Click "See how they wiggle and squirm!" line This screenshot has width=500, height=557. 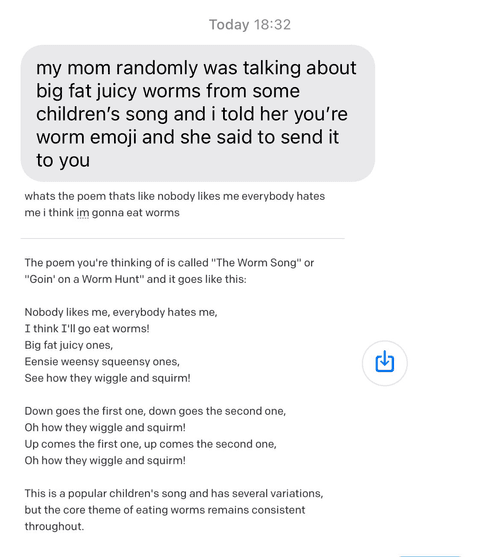107,378
